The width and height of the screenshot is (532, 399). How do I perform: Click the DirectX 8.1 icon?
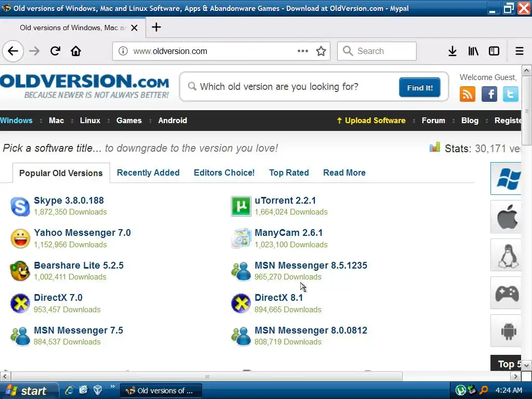pos(241,303)
